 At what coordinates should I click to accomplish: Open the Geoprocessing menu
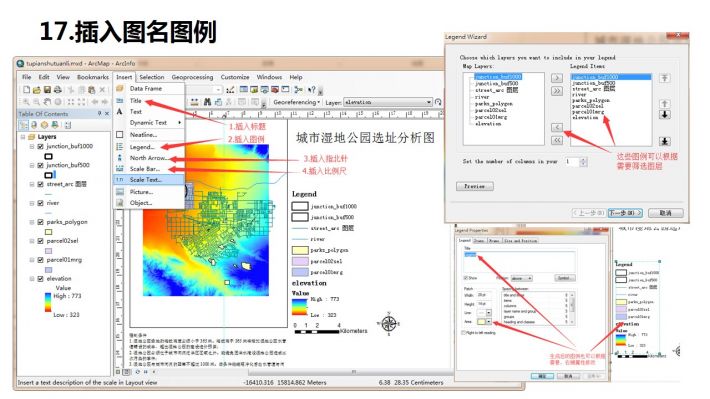tap(192, 77)
